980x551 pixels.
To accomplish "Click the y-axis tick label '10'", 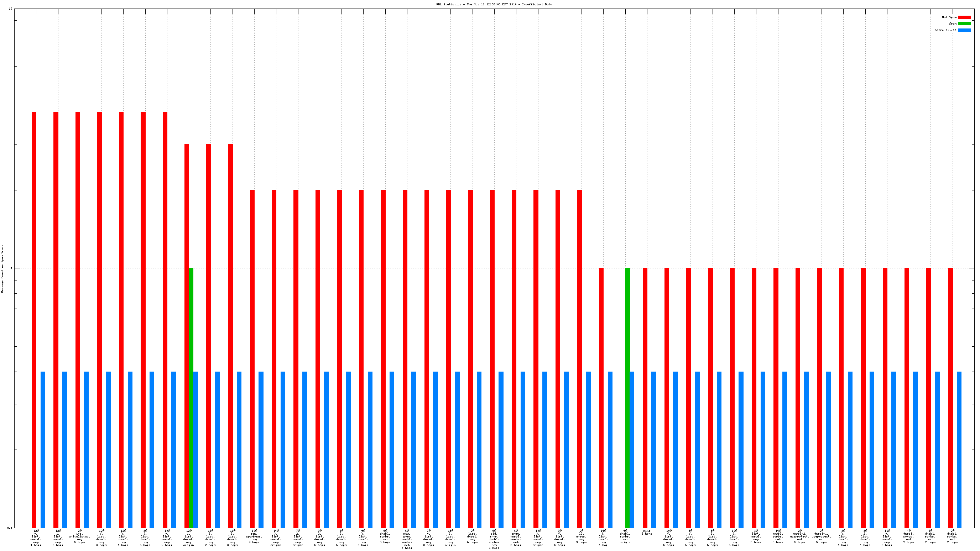I will pos(11,9).
